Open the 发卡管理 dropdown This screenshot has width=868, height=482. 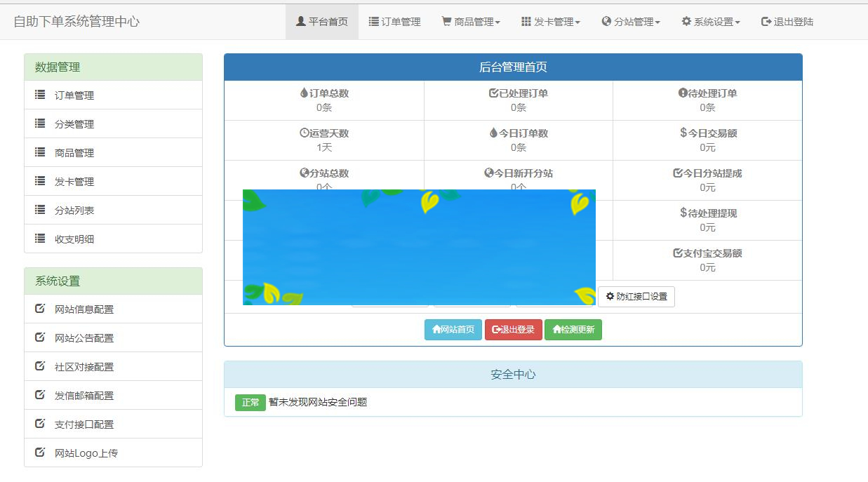click(549, 21)
